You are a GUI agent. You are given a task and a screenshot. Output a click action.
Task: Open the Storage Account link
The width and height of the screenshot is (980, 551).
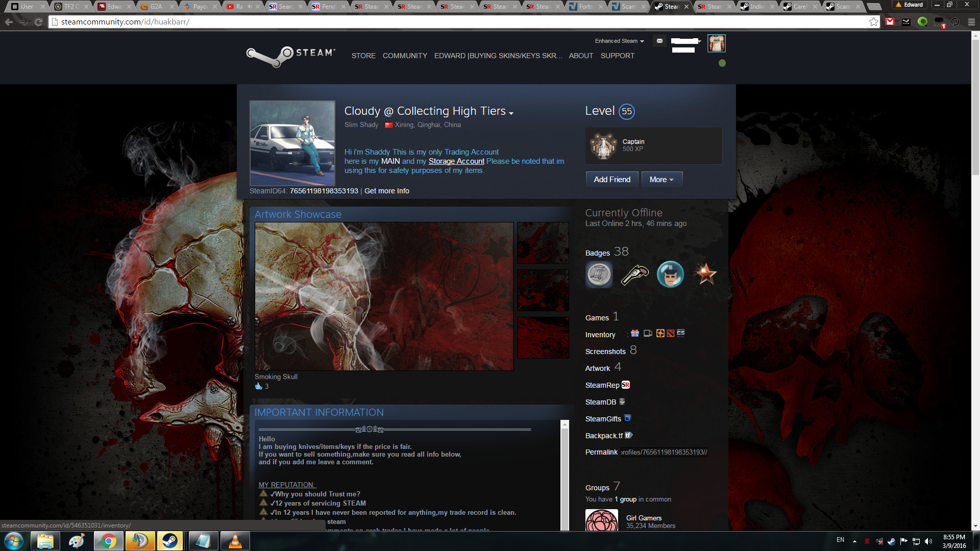[x=456, y=161]
